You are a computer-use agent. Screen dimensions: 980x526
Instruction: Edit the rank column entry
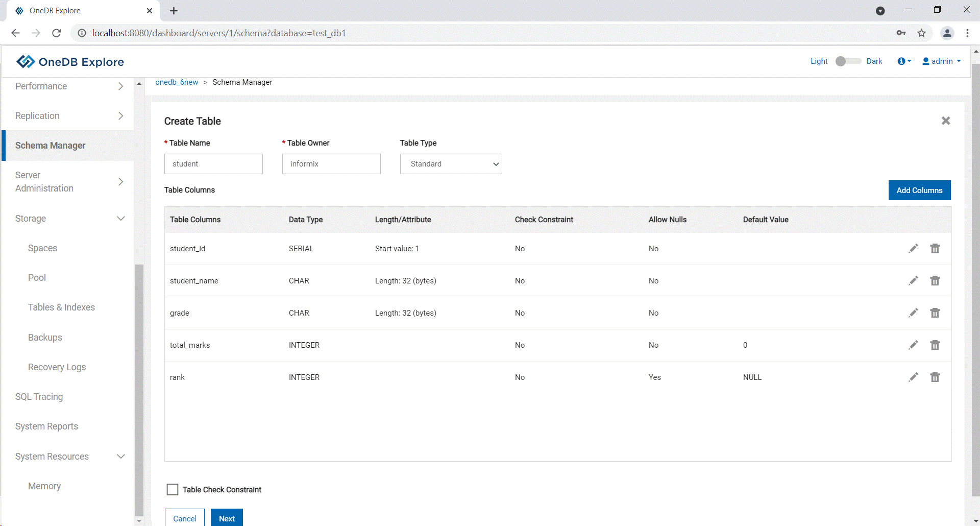point(913,377)
